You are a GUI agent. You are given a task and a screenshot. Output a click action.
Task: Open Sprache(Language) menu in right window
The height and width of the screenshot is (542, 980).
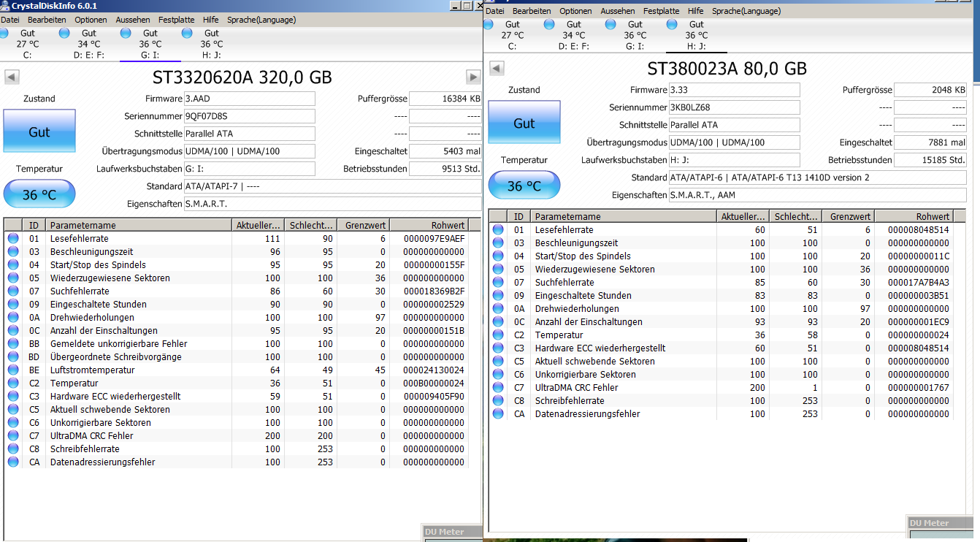click(746, 11)
